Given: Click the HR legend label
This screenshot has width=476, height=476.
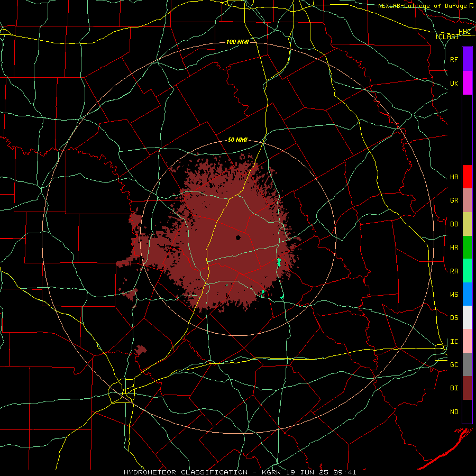Looking at the screenshot, I should (454, 248).
